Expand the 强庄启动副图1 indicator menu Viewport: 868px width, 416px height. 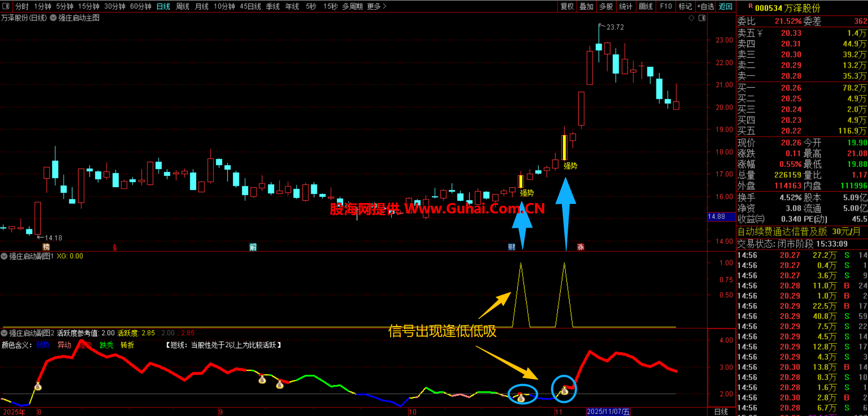(x=5, y=256)
